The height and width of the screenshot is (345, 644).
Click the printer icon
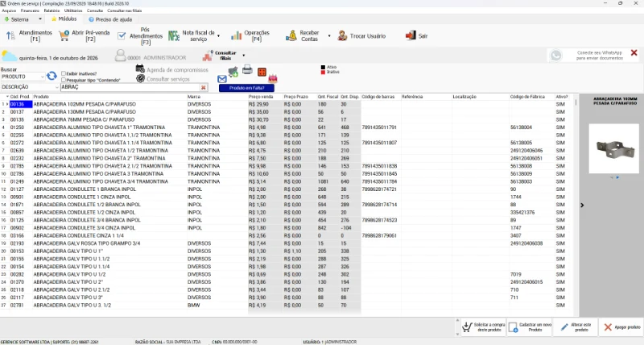(x=247, y=69)
